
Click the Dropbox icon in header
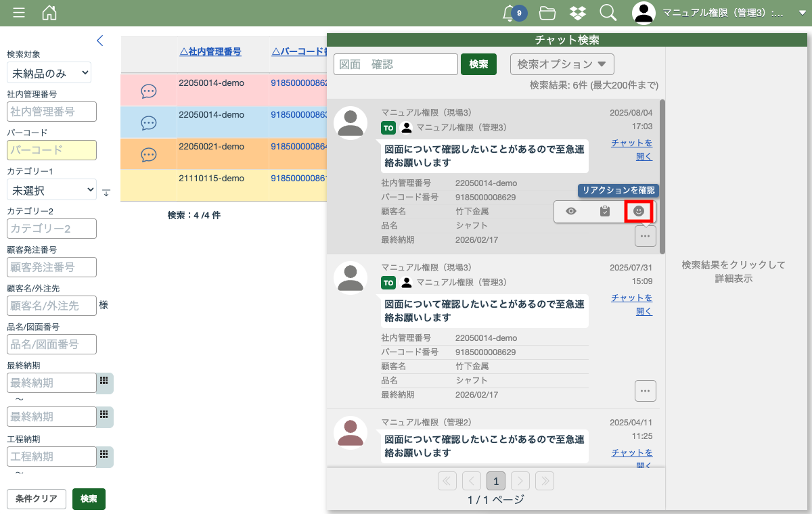(577, 13)
